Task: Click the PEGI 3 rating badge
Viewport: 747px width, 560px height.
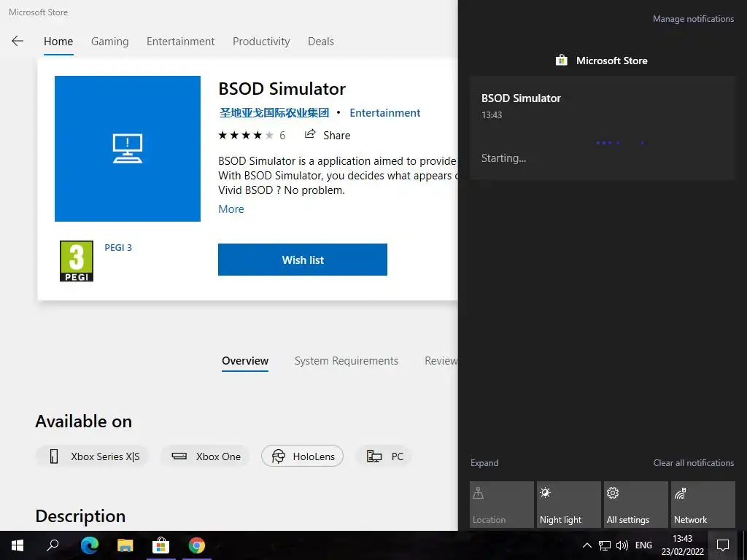Action: click(x=76, y=261)
